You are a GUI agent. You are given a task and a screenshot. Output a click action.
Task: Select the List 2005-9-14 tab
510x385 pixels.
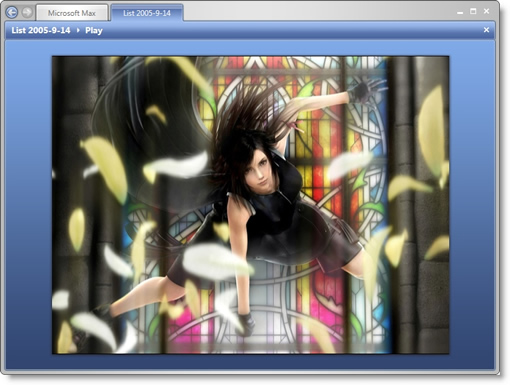tap(147, 13)
